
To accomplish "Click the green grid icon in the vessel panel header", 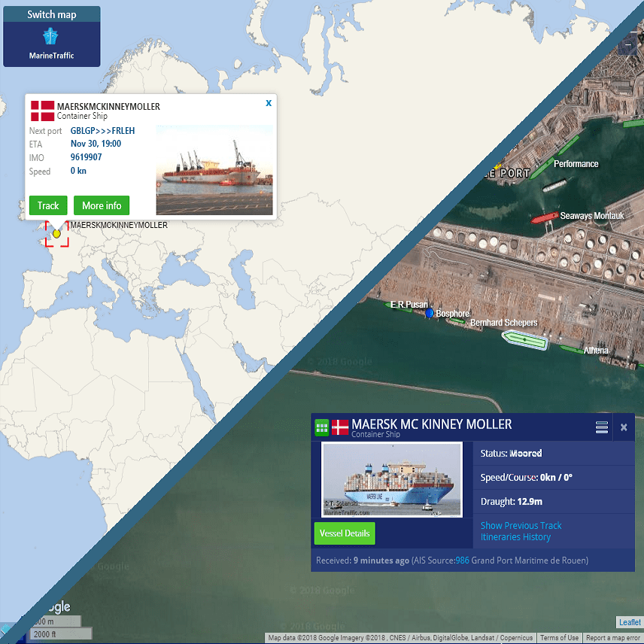I will [x=322, y=427].
